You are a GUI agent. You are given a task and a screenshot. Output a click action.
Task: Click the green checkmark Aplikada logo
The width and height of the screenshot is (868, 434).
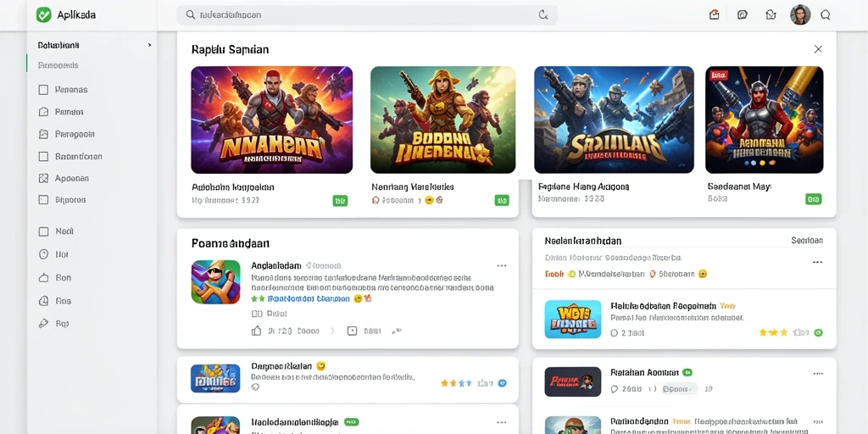pyautogui.click(x=44, y=15)
